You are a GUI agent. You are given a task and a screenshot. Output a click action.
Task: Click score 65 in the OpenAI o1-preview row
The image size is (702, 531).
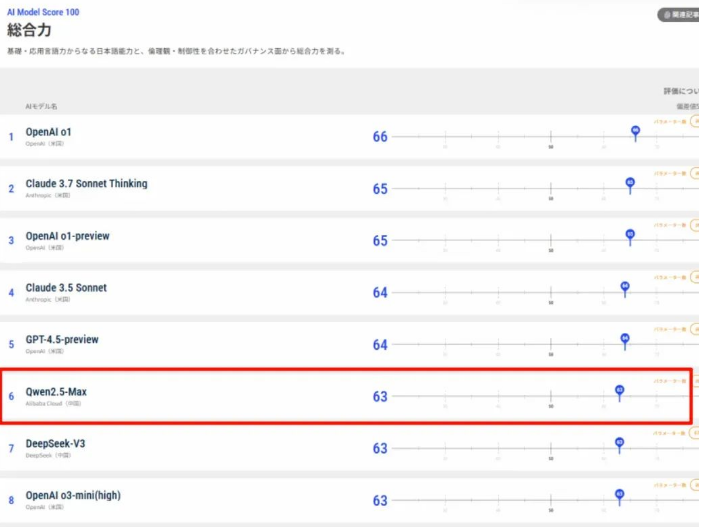(382, 241)
